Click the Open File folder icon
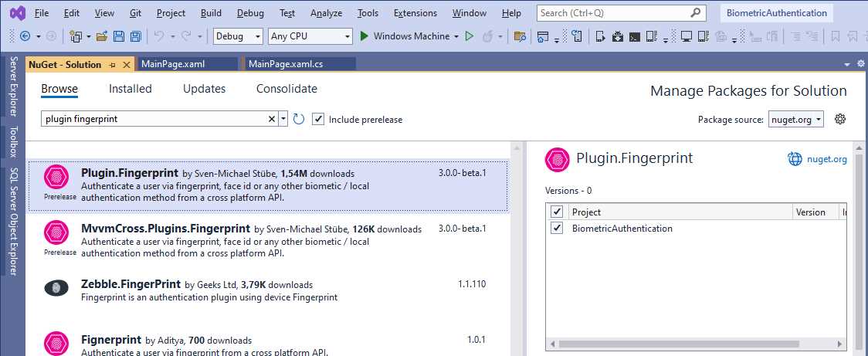Image resolution: width=868 pixels, height=356 pixels. [x=102, y=36]
